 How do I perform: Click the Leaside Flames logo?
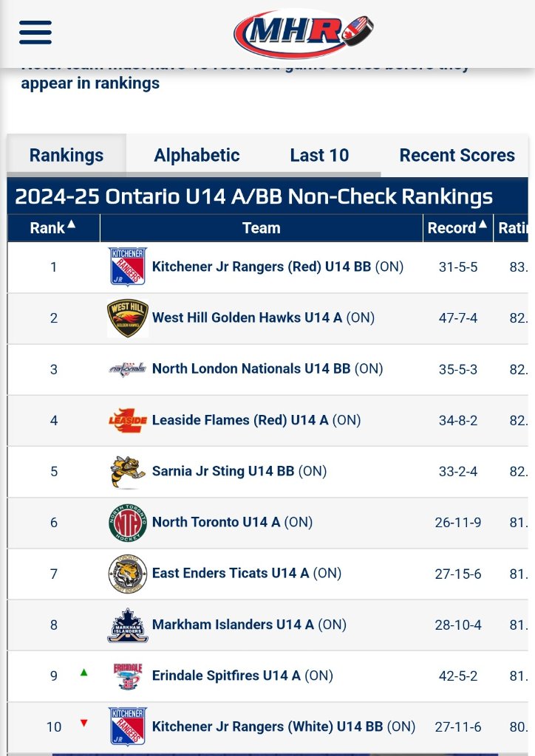click(x=127, y=420)
